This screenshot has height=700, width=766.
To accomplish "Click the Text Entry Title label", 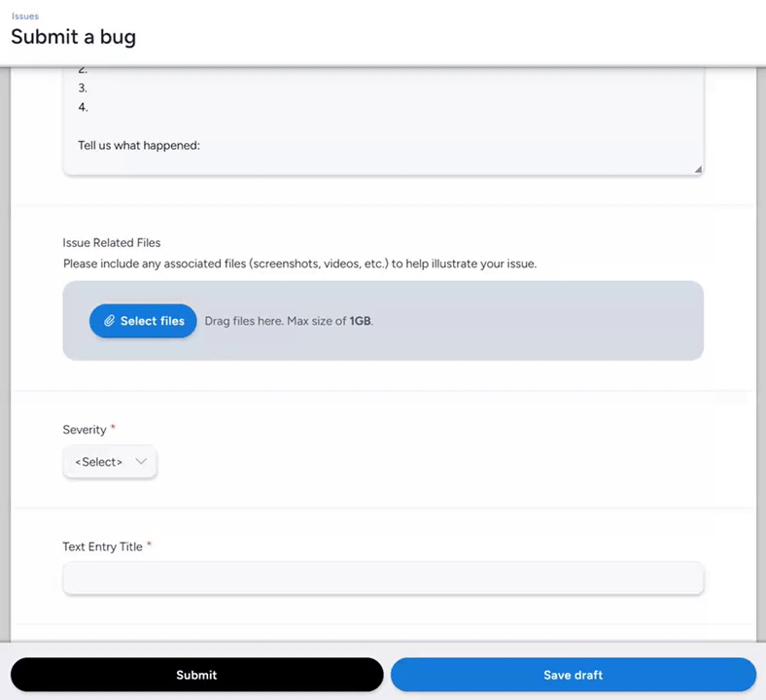I will coord(103,546).
